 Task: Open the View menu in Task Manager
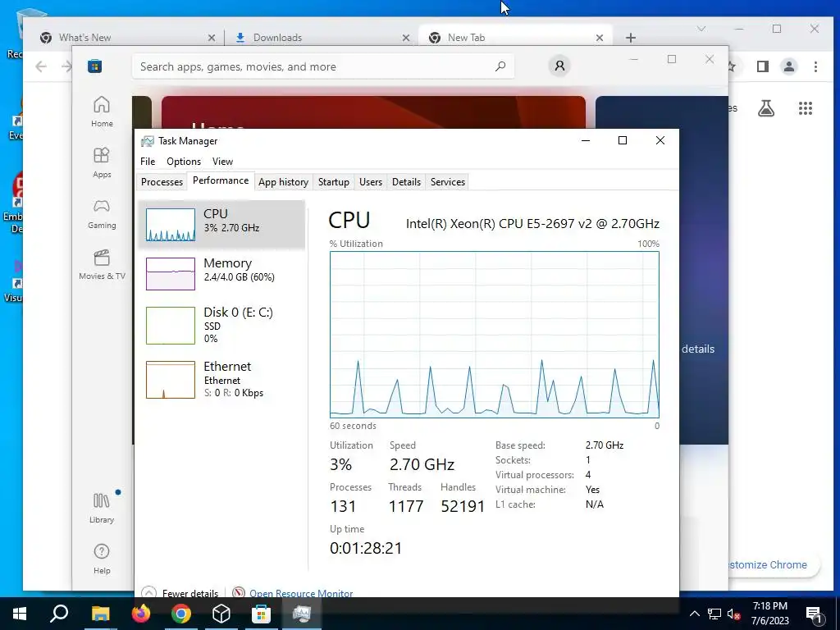pyautogui.click(x=222, y=162)
